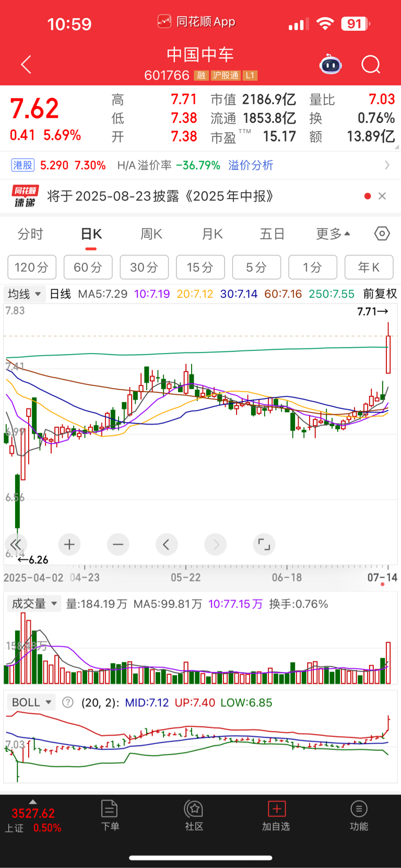Image resolution: width=401 pixels, height=868 pixels.
Task: Switch to 分时 intraday tab
Action: 30,234
